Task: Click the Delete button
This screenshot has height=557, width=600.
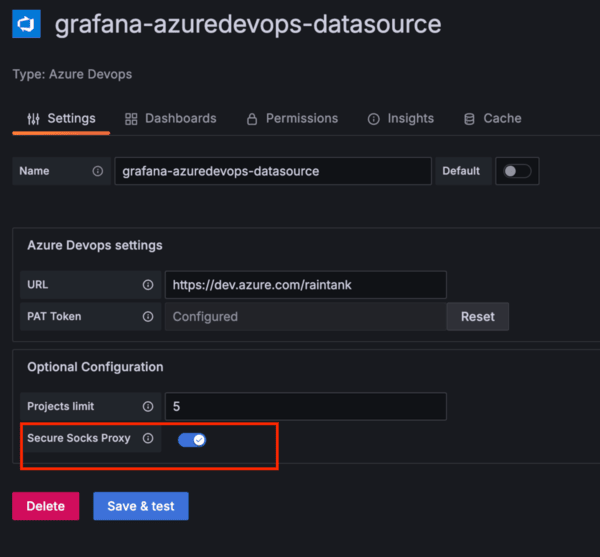Action: click(46, 506)
